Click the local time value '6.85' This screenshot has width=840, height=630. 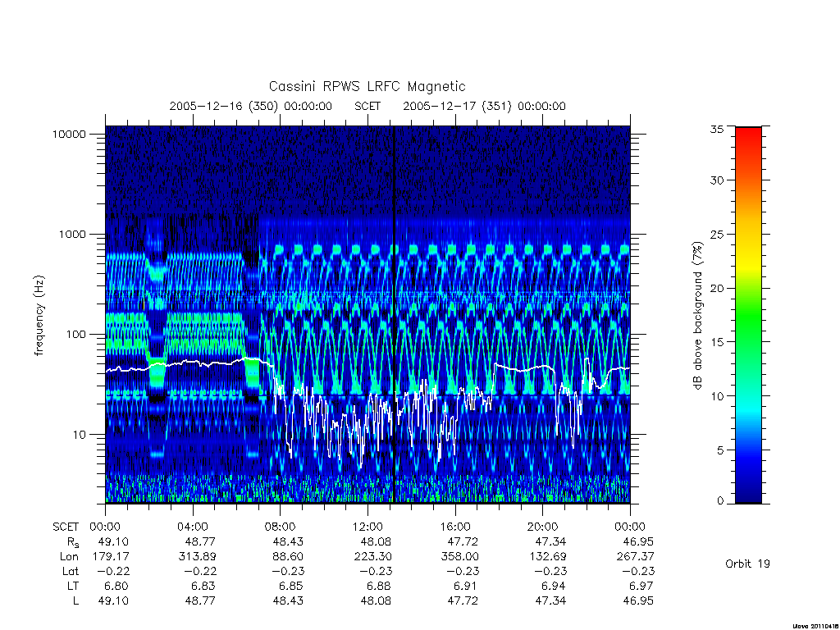pyautogui.click(x=291, y=586)
